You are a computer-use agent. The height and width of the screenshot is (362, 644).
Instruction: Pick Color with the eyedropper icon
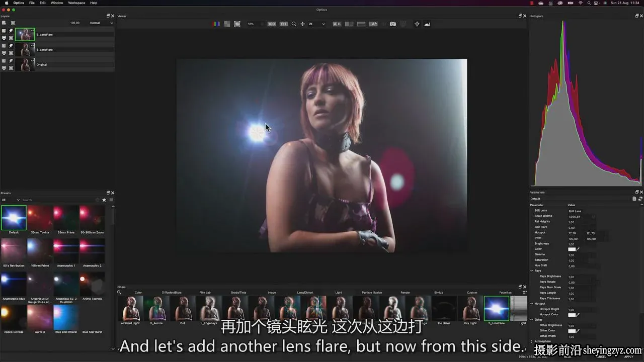(x=578, y=249)
